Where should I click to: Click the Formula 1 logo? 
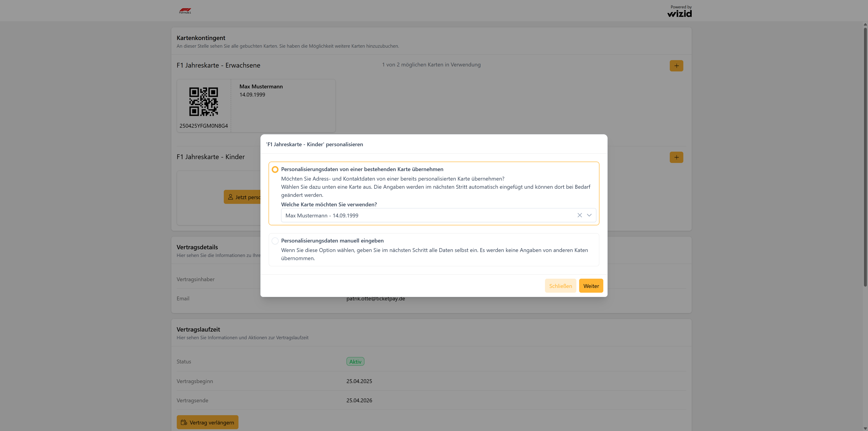pos(185,11)
